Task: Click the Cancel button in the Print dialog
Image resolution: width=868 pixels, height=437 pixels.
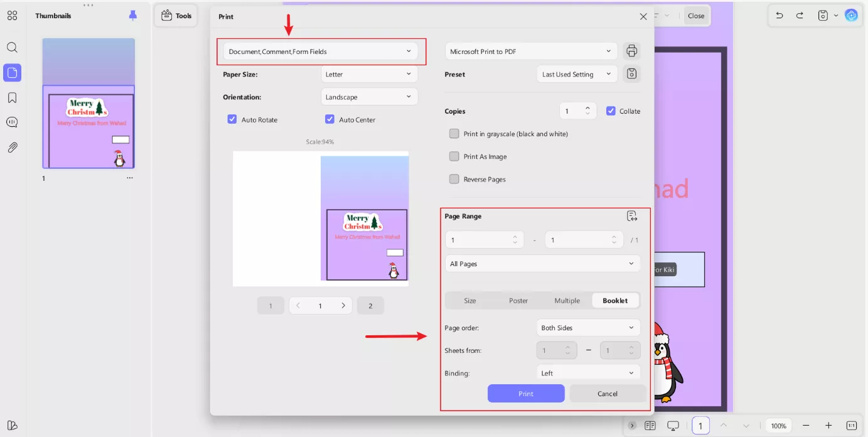Action: pyautogui.click(x=607, y=393)
